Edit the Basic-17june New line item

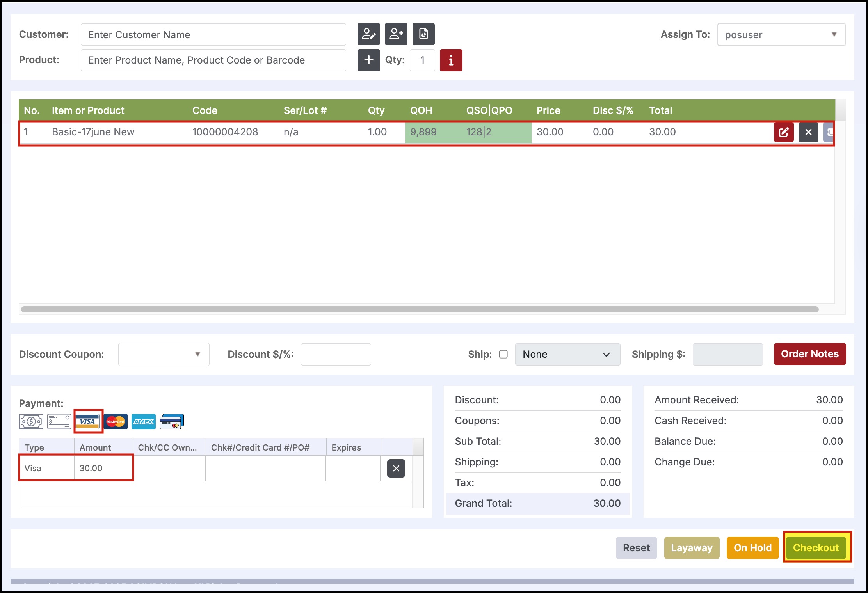[784, 132]
